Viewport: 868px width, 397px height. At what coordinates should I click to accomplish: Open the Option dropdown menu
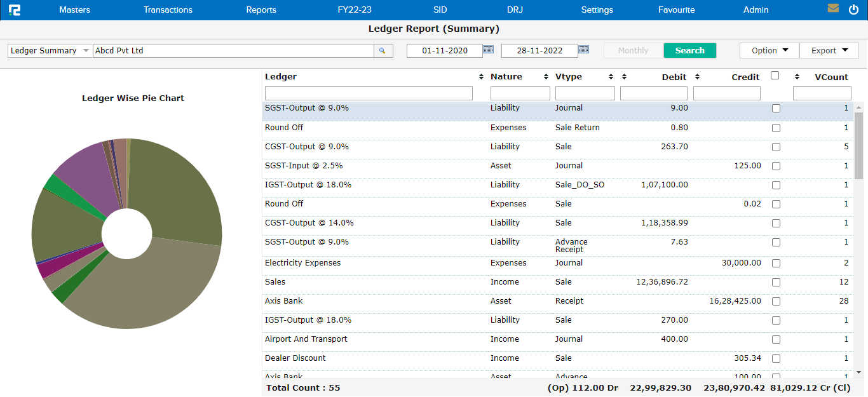pyautogui.click(x=770, y=51)
